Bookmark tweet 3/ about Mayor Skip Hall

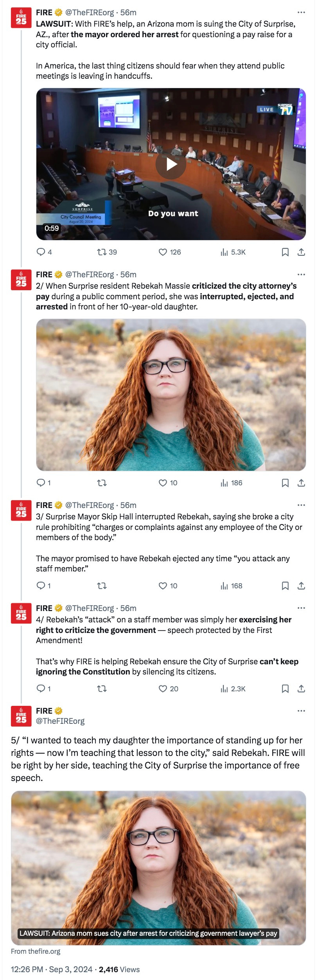(x=285, y=586)
